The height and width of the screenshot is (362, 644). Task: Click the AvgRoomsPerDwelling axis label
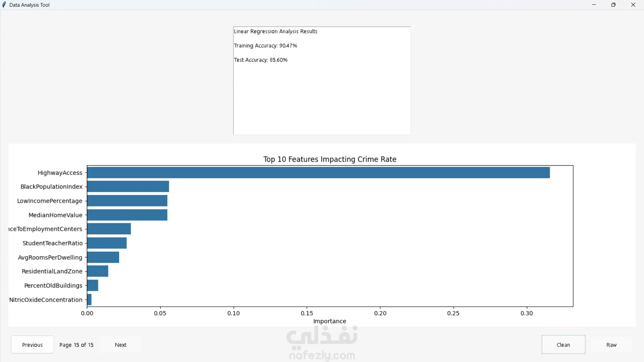coord(50,257)
